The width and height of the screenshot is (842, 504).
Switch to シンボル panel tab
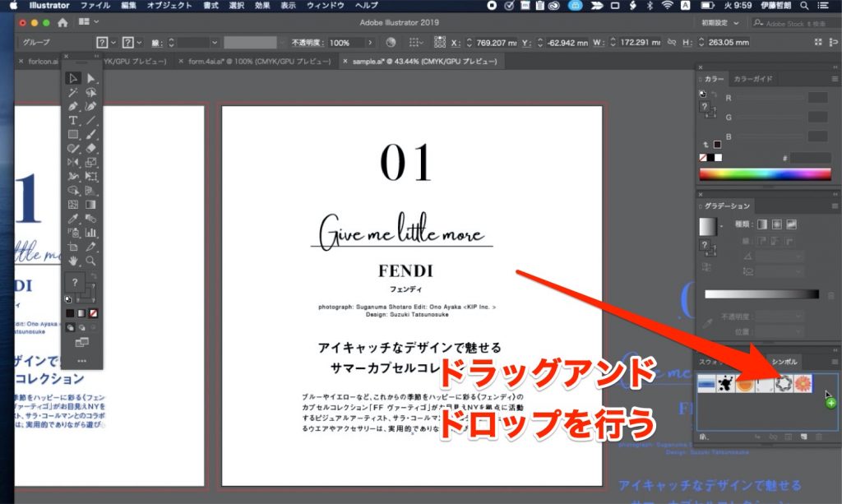(784, 362)
